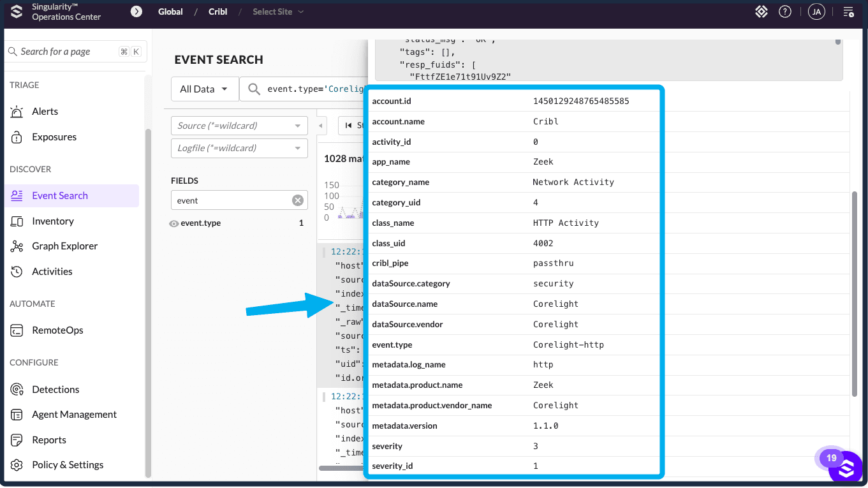Select Inventory in the sidebar menu
This screenshot has width=868, height=488.
[53, 221]
